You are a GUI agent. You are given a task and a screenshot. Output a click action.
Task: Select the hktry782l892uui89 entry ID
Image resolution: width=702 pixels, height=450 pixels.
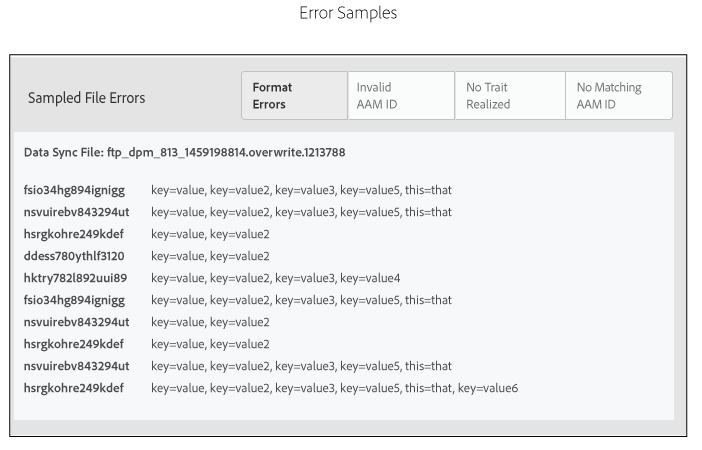tap(75, 278)
